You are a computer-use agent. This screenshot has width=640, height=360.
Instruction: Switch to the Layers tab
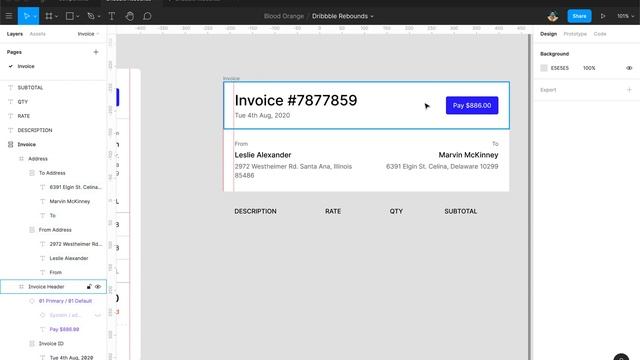point(15,34)
